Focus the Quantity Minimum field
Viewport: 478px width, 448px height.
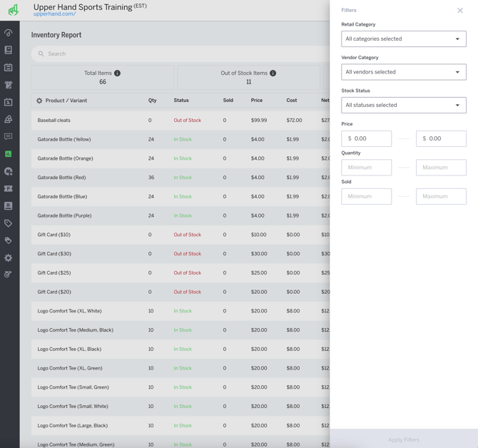(366, 168)
